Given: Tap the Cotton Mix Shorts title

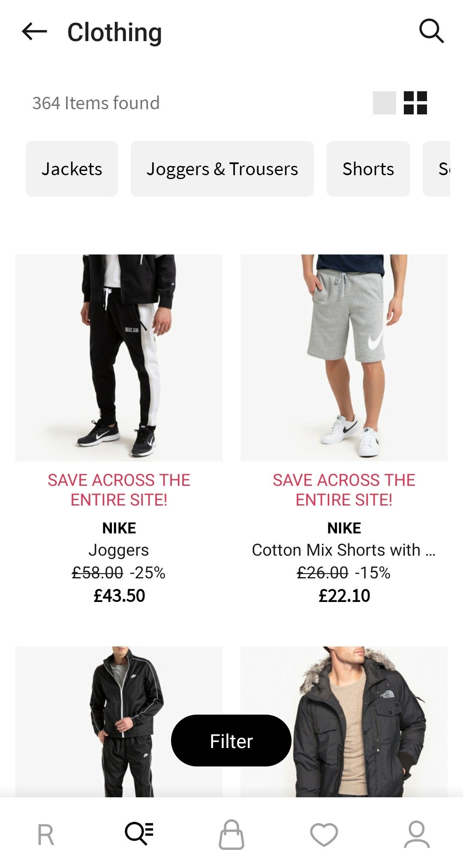Looking at the screenshot, I should [x=344, y=550].
